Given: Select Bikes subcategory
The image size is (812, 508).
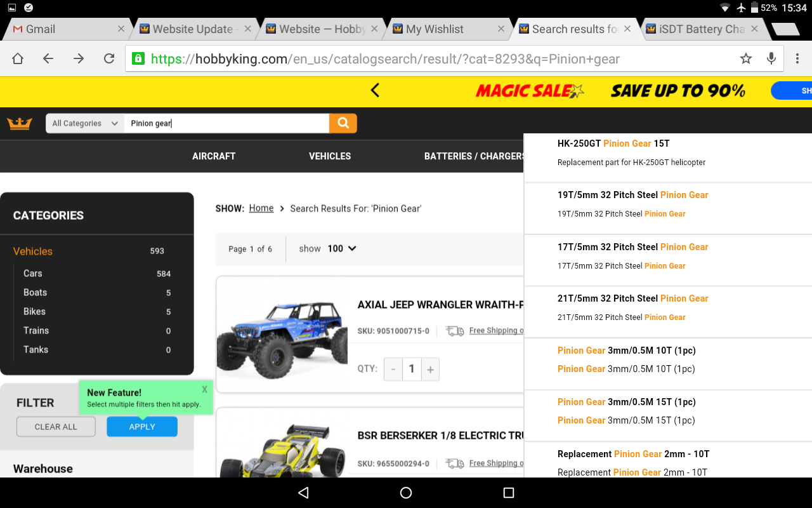Looking at the screenshot, I should point(34,312).
